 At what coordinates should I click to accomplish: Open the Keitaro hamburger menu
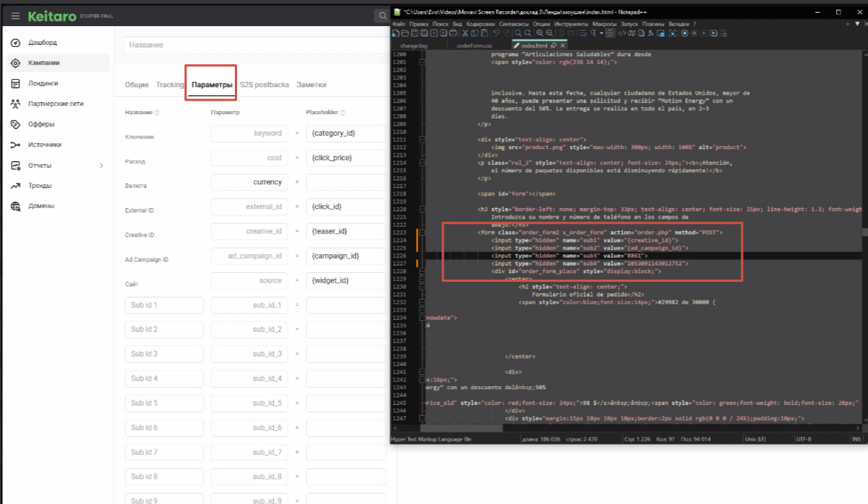pyautogui.click(x=15, y=16)
